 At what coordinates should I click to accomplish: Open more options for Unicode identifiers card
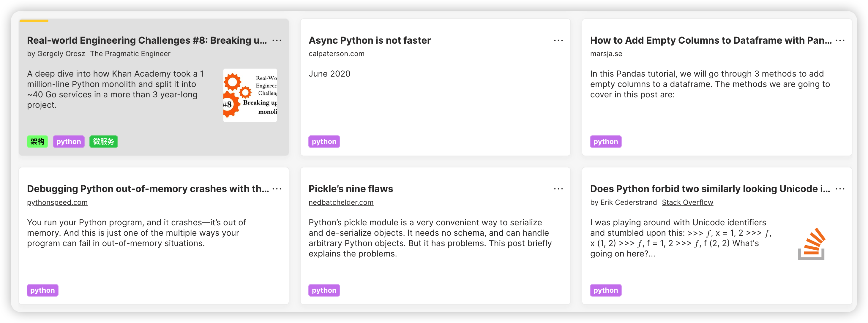tap(840, 189)
